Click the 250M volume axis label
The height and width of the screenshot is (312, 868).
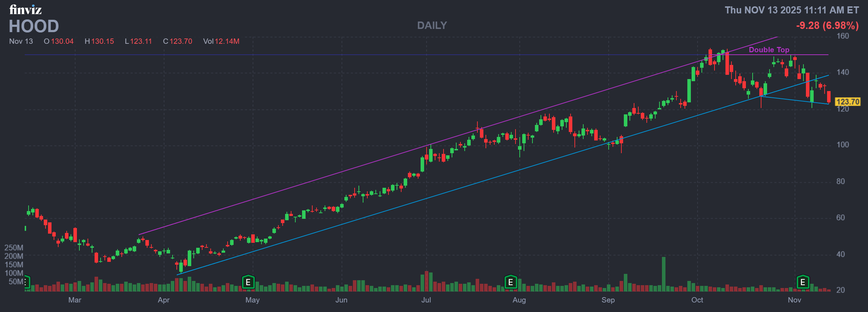point(14,248)
